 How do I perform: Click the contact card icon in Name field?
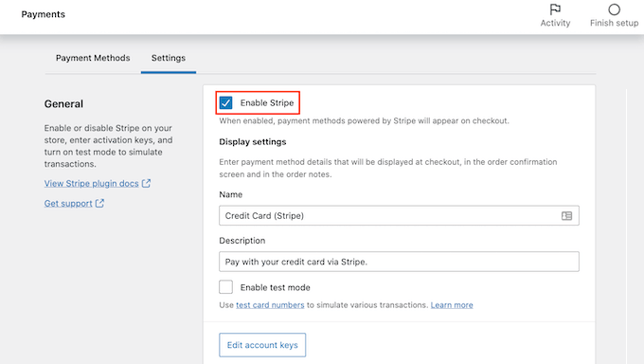[566, 215]
